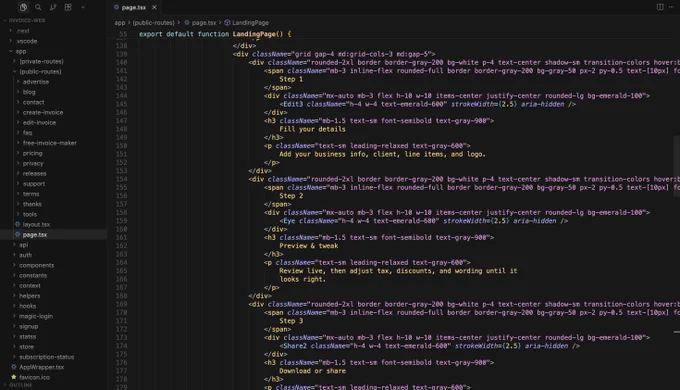The width and height of the screenshot is (680, 390).
Task: Expand the hooks folder
Action: (x=27, y=306)
